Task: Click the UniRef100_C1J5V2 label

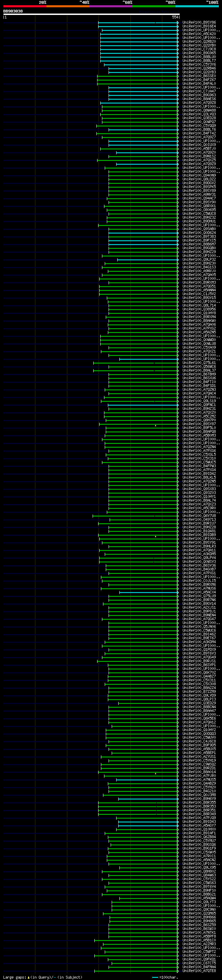Action: point(199,294)
